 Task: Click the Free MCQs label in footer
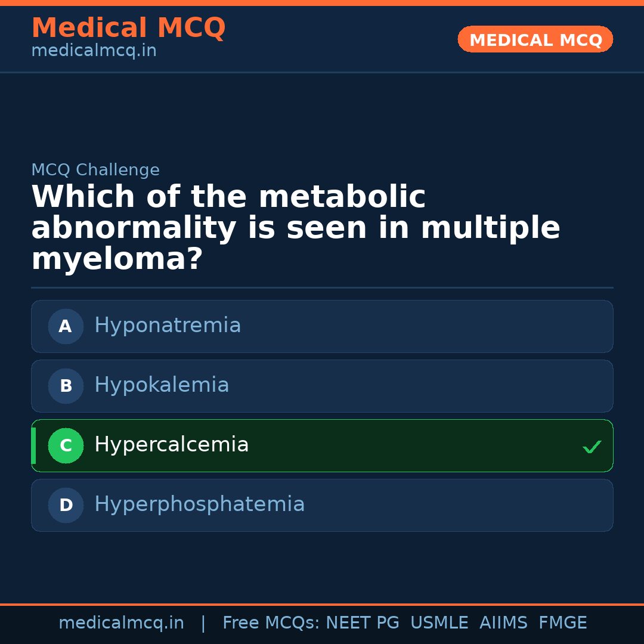pyautogui.click(x=271, y=623)
